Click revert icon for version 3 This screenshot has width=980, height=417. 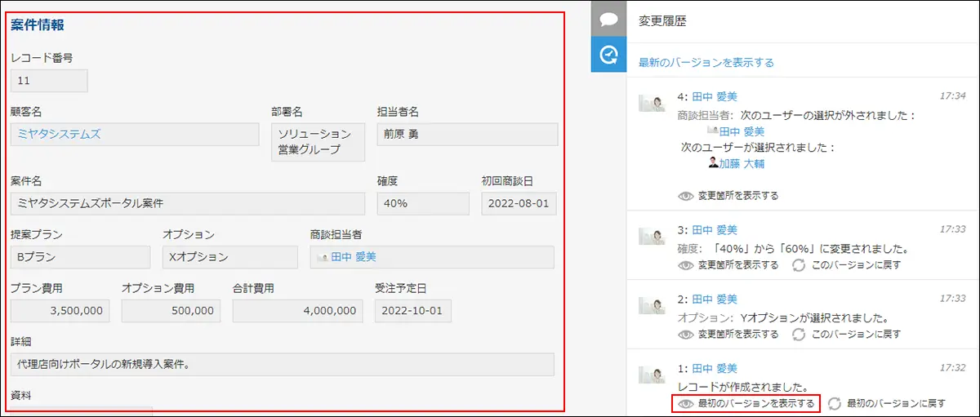pyautogui.click(x=798, y=265)
